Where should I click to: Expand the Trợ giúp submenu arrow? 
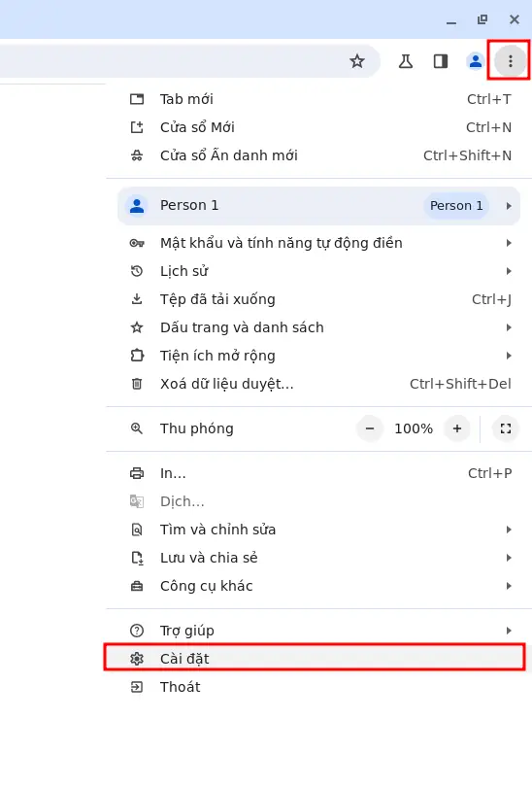pyautogui.click(x=509, y=631)
